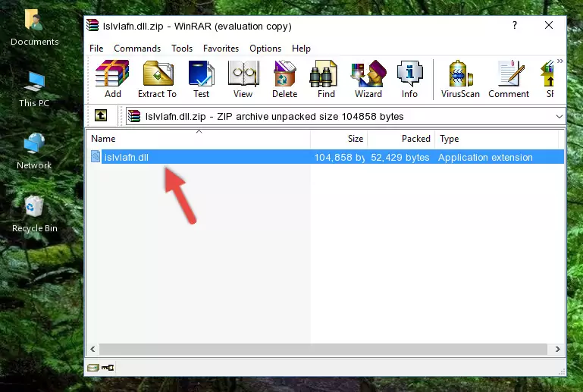The image size is (583, 392).
Task: Show archive Info
Action: coord(409,79)
